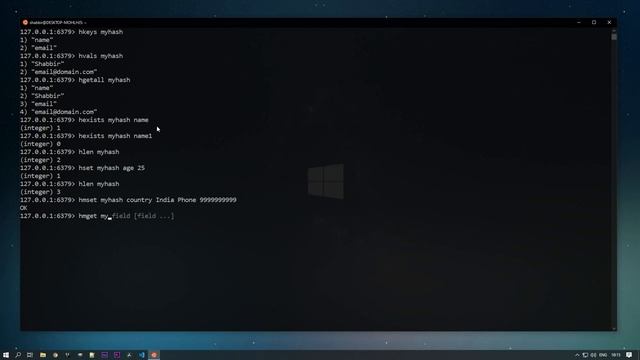Click the '(integer) 2' output
The image size is (640, 360).
[40, 160]
